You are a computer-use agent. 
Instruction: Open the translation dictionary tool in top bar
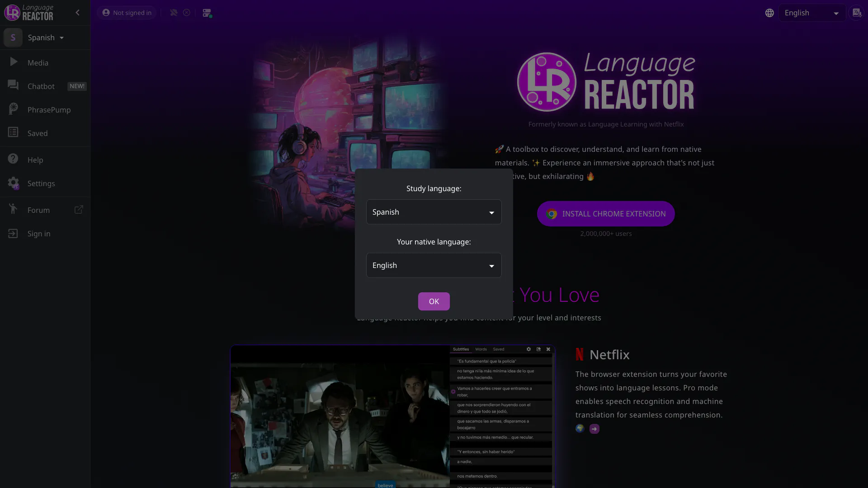pyautogui.click(x=857, y=13)
